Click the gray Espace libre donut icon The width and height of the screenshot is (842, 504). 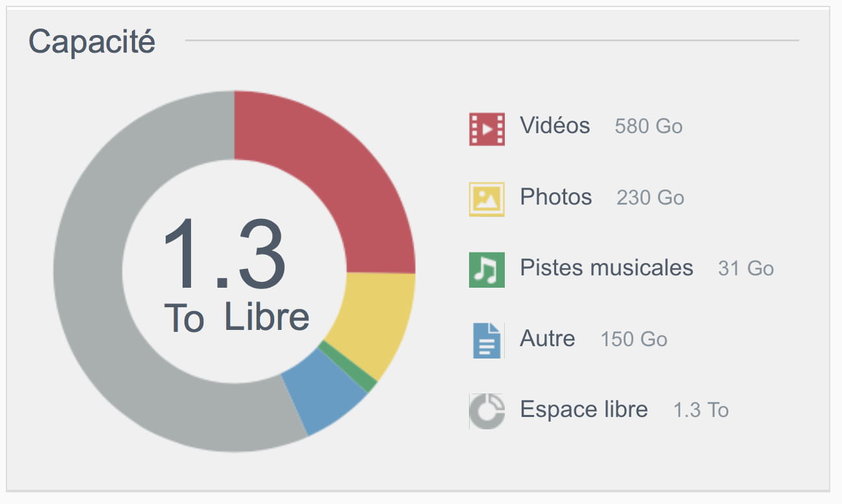tap(487, 411)
